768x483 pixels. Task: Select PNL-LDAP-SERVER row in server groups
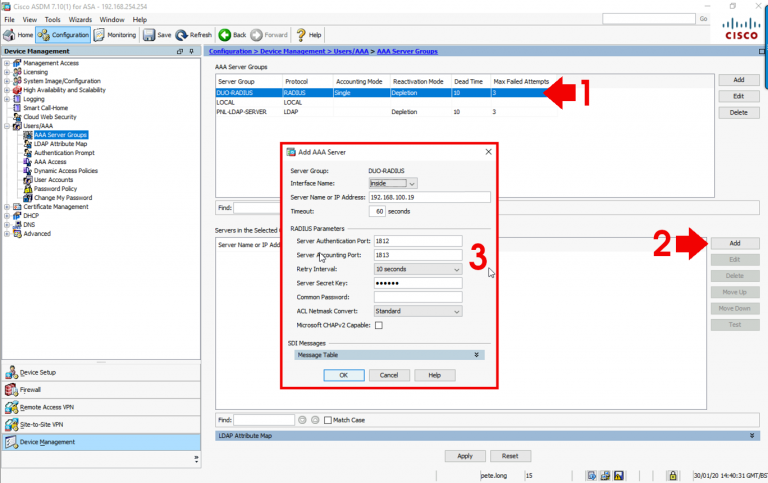click(386, 112)
